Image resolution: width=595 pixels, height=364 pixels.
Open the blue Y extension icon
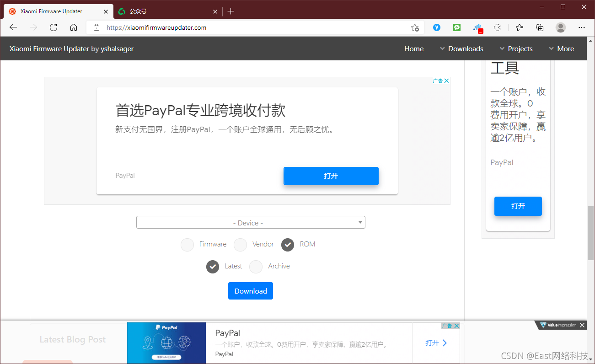coord(437,27)
